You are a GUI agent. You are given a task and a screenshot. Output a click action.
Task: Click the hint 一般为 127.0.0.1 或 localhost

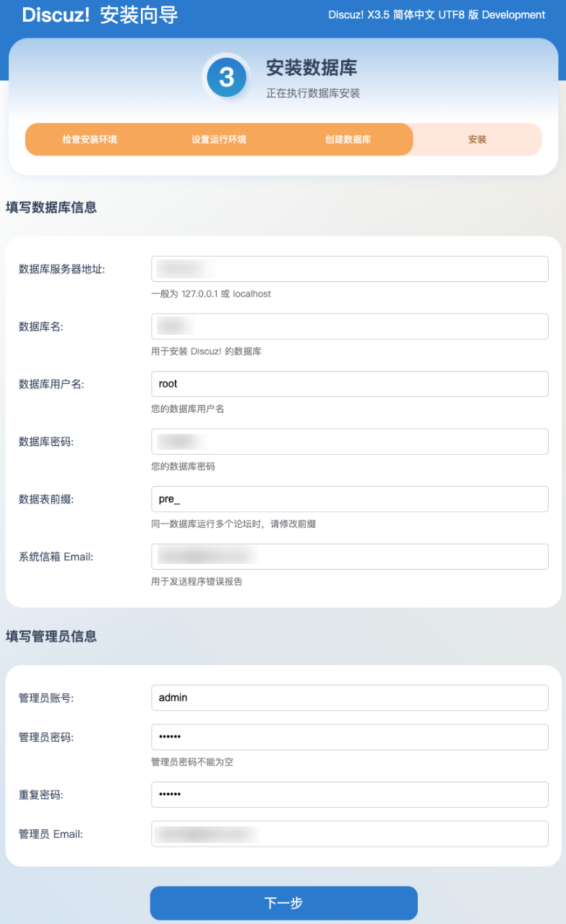point(211,294)
